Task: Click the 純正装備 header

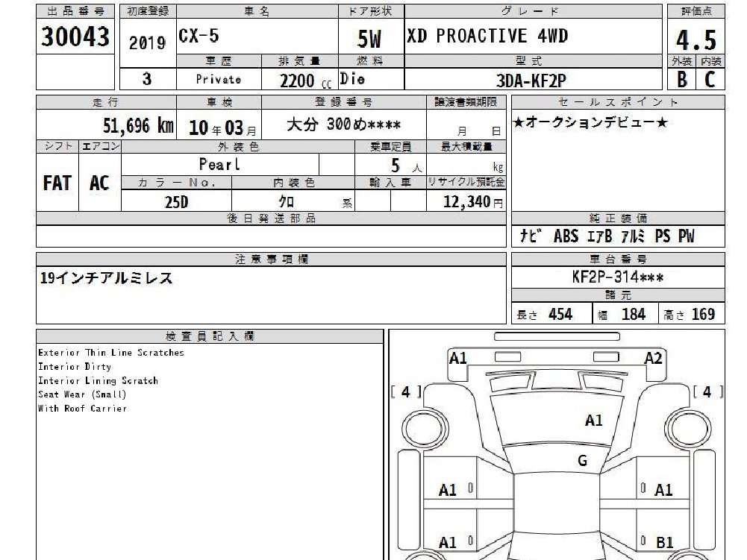Action: click(618, 218)
